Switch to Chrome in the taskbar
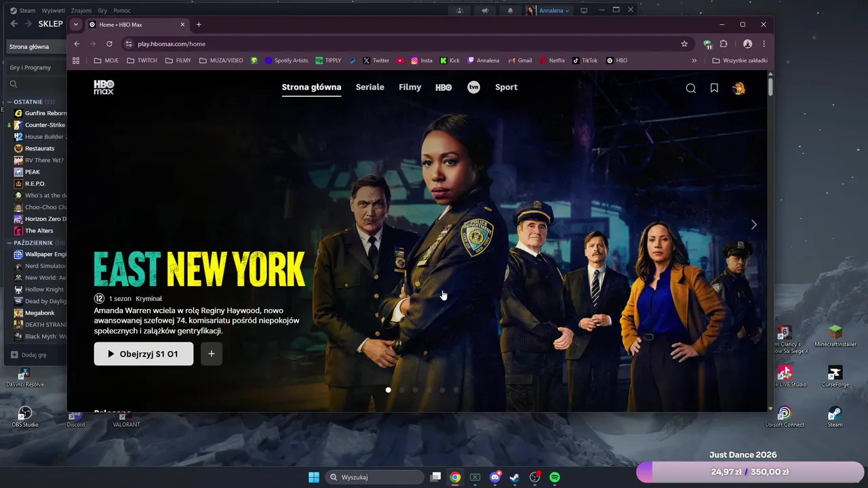 coord(455,477)
